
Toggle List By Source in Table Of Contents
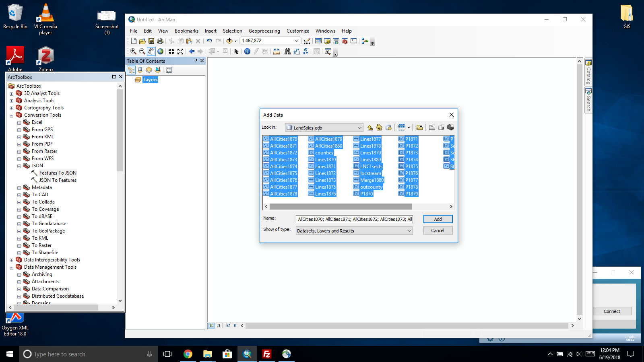click(140, 70)
